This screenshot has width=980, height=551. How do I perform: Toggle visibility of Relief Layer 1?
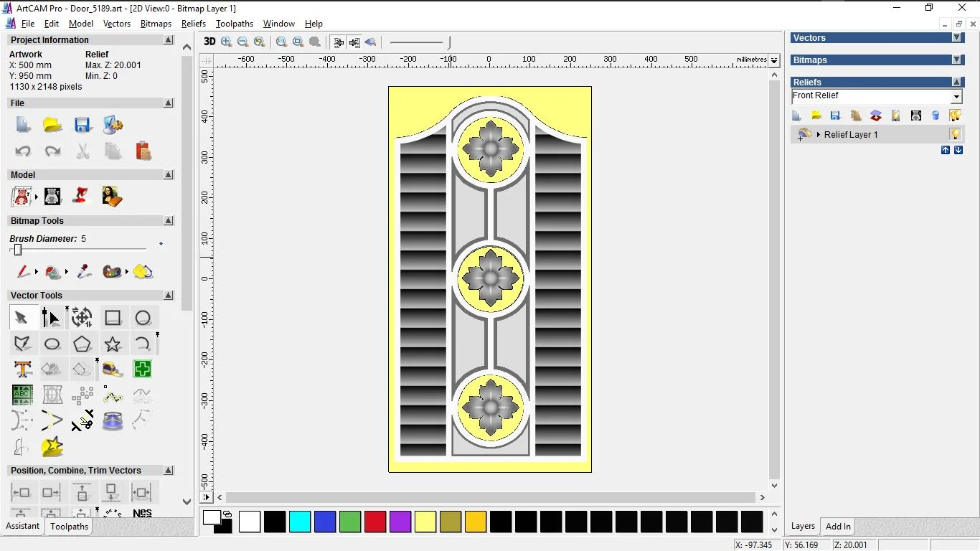(955, 134)
